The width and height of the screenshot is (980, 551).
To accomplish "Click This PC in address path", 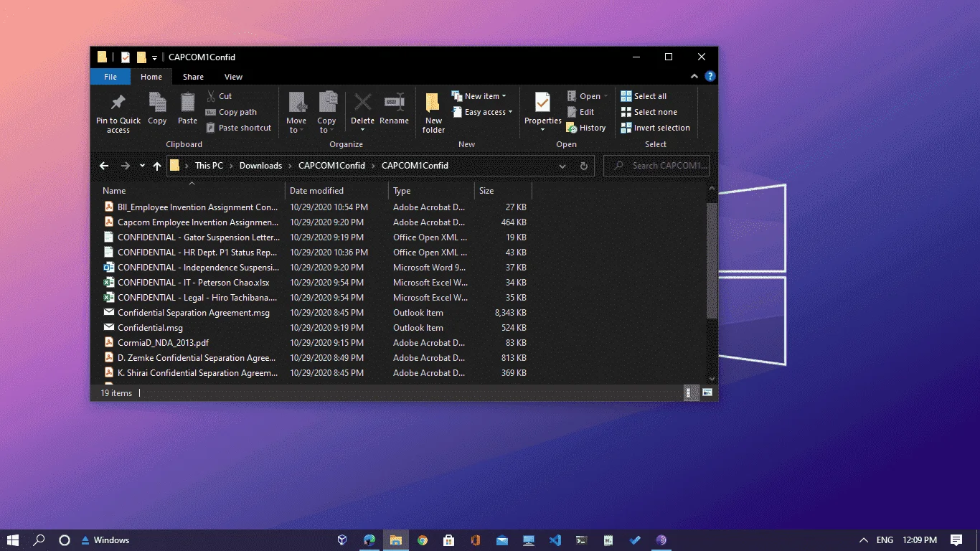I will 209,166.
